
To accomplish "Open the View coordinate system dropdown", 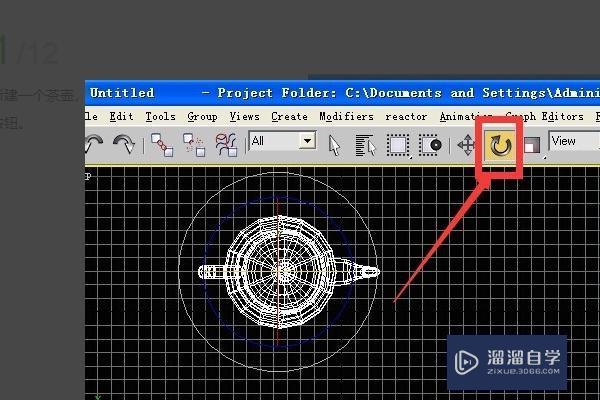I will (574, 141).
